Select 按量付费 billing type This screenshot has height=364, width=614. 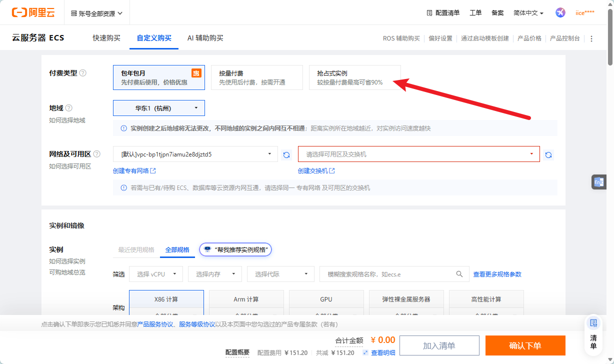coord(257,77)
